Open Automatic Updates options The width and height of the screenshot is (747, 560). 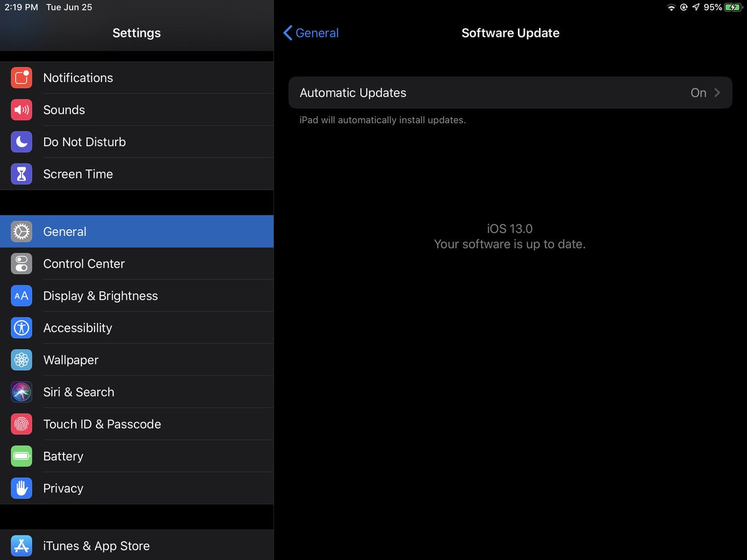tap(510, 93)
